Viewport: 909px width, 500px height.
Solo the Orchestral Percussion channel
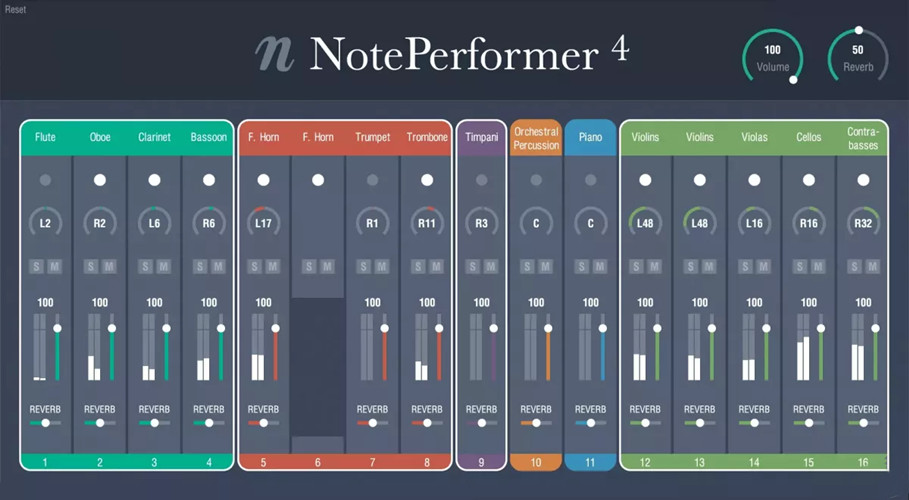[527, 266]
